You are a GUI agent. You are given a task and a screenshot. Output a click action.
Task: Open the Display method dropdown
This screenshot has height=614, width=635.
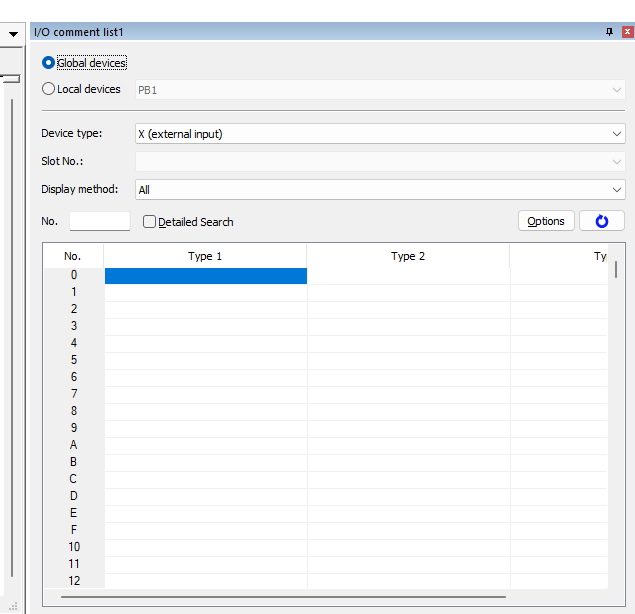380,190
